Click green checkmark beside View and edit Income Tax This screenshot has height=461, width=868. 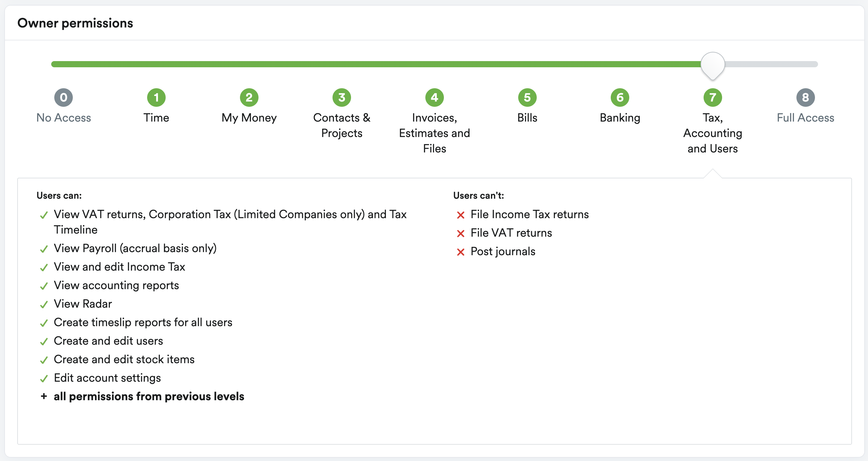pos(44,268)
